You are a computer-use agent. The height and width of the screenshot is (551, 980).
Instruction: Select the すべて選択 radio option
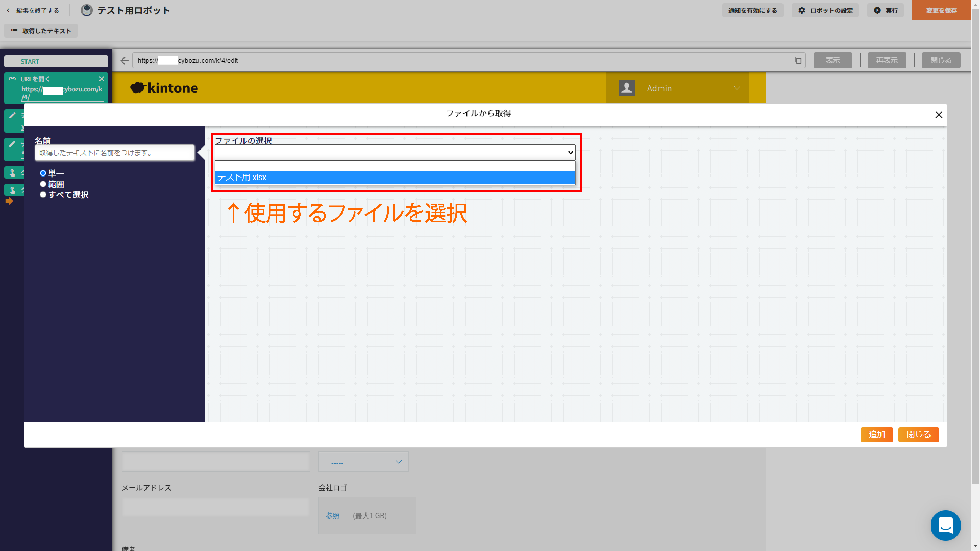[x=43, y=195]
